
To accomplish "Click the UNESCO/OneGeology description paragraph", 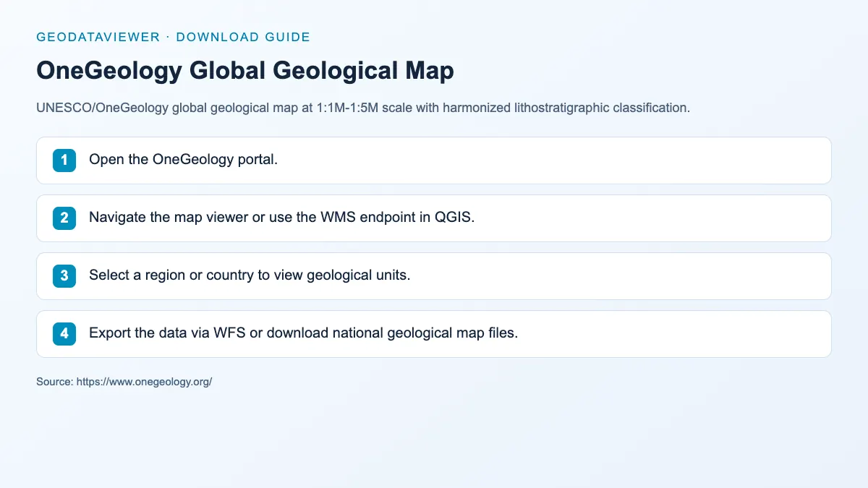I will 363,108.
